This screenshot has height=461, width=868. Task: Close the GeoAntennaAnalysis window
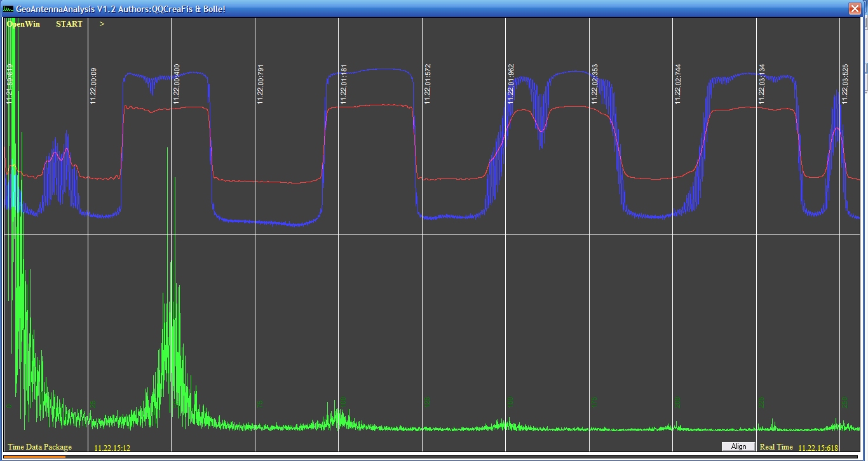click(x=855, y=8)
